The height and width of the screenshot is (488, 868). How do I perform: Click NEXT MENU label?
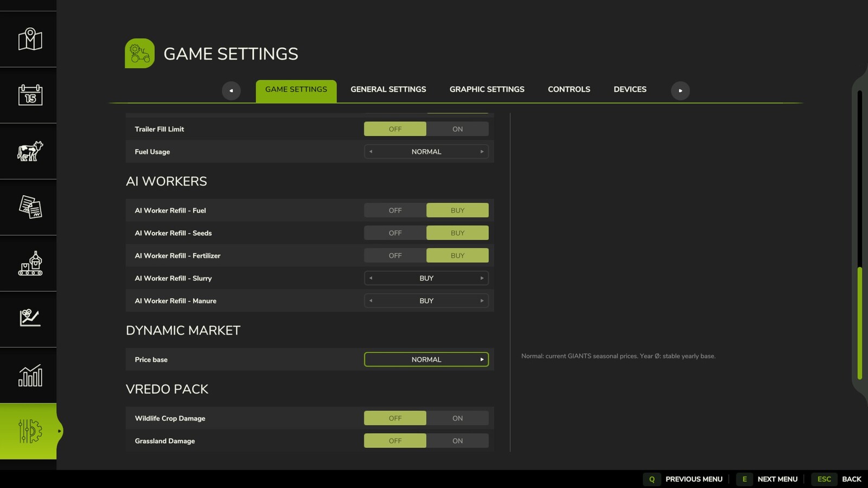click(777, 479)
